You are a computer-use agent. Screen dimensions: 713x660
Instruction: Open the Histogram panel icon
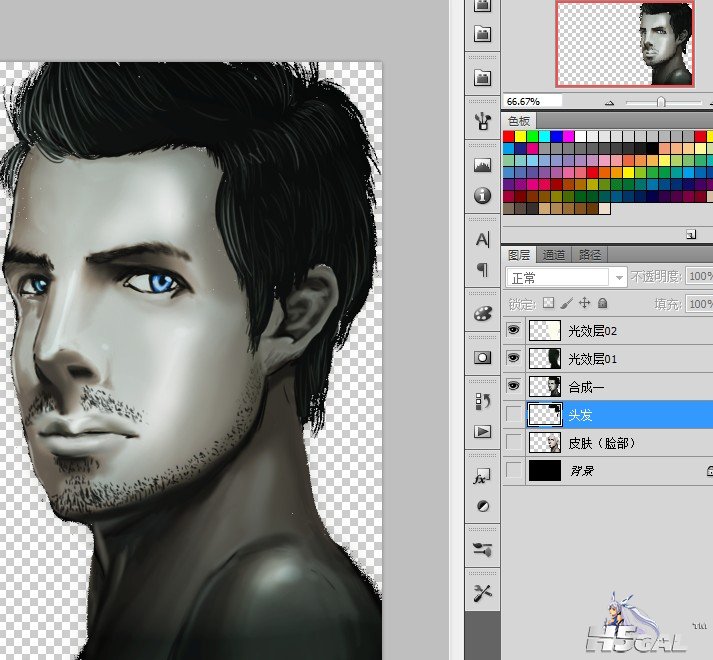pos(483,164)
